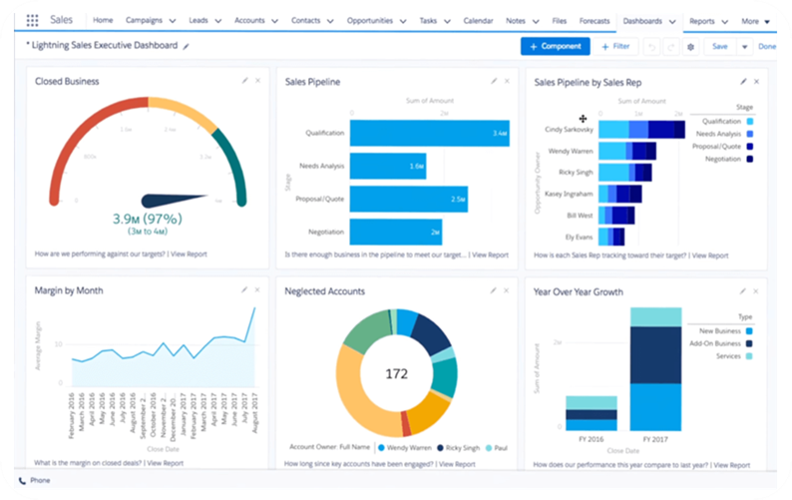
Task: Remove Year Over Year Growth component
Action: click(x=756, y=291)
